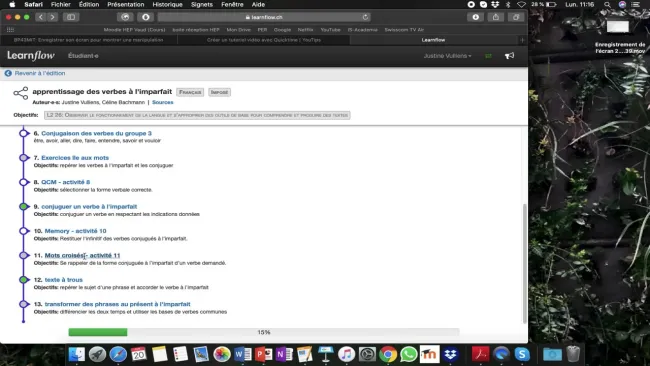Click the green 15% progress bar

98,332
